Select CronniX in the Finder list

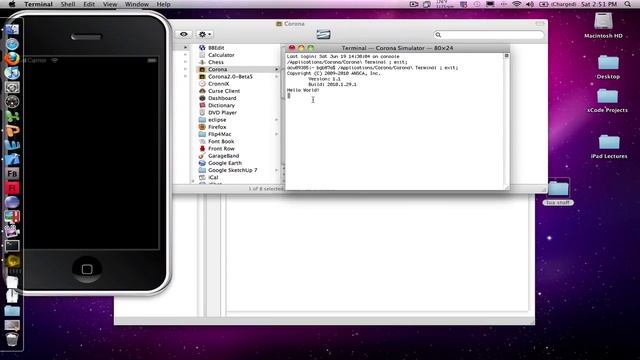click(218, 84)
